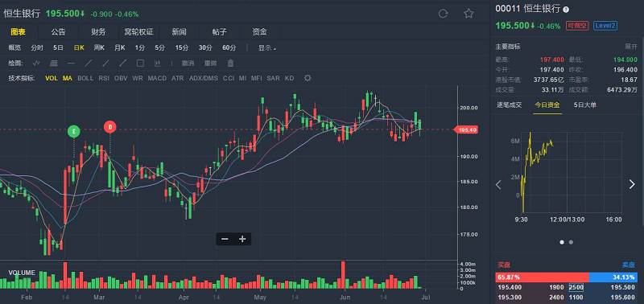
Task: Toggle the BOLL indicator
Action: pyautogui.click(x=85, y=78)
